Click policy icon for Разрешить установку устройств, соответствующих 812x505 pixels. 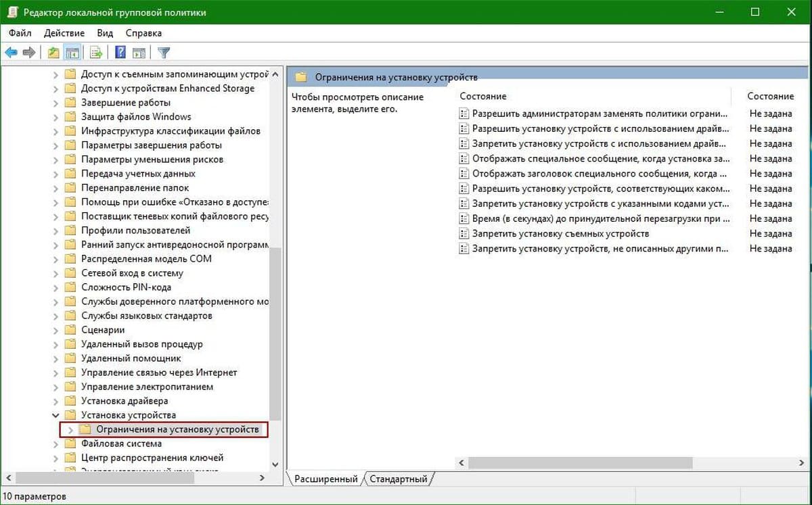pyautogui.click(x=464, y=188)
